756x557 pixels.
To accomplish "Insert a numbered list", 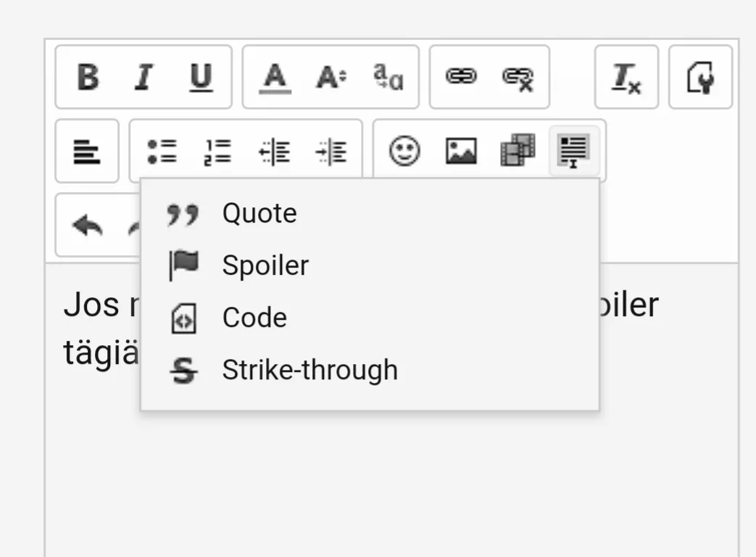I will pyautogui.click(x=218, y=151).
